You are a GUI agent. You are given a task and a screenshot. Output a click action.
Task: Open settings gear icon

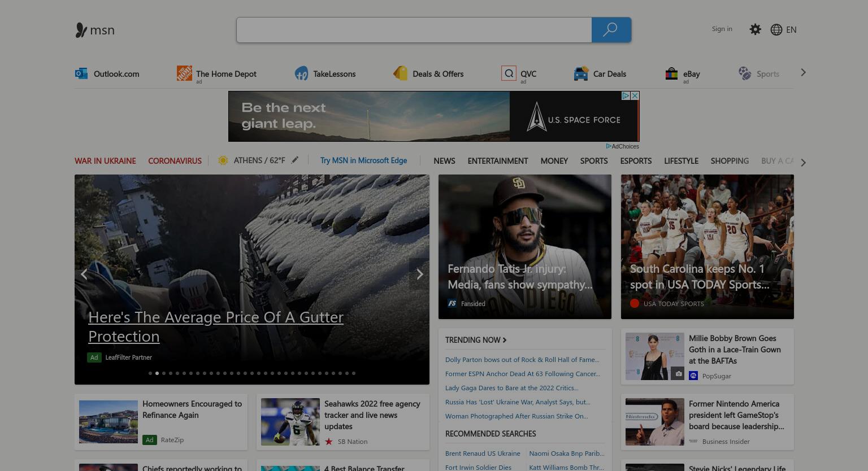pos(755,29)
